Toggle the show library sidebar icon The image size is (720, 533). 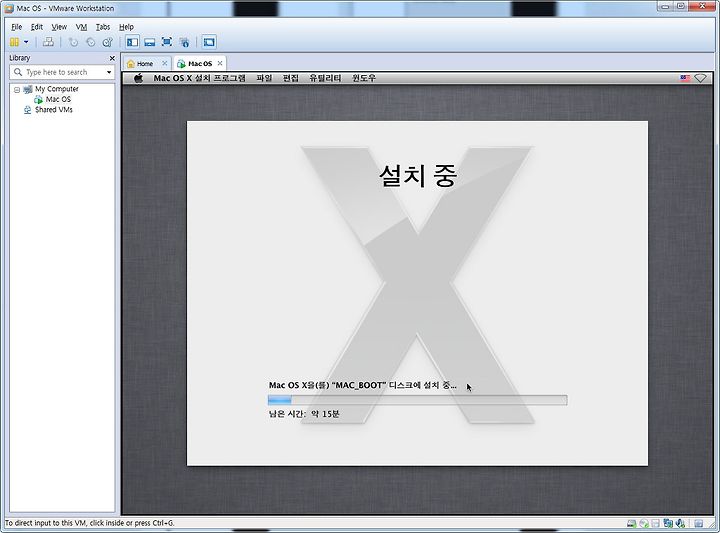[x=132, y=42]
